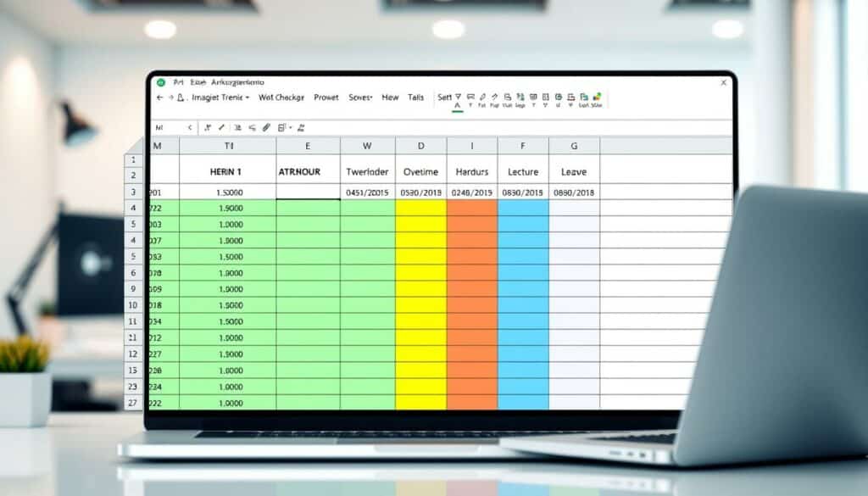868x496 pixels.
Task: Click the Sett button in the ribbon
Action: pos(444,98)
